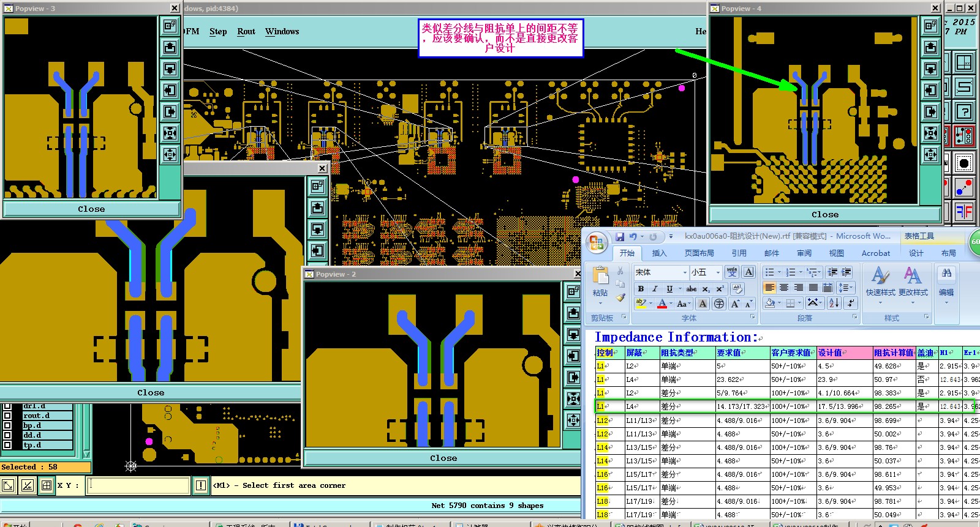Expand the 粘贴 paste dropdown
The width and height of the screenshot is (980, 527).
click(600, 303)
